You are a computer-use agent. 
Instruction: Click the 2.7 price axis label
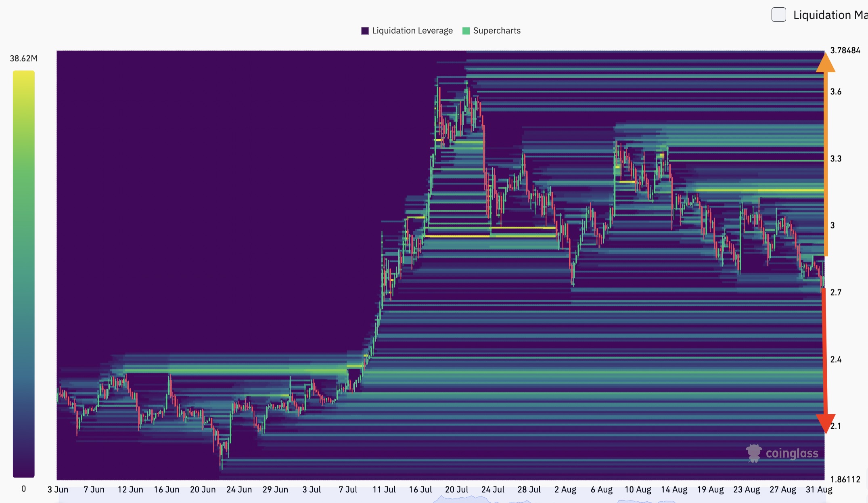(836, 292)
